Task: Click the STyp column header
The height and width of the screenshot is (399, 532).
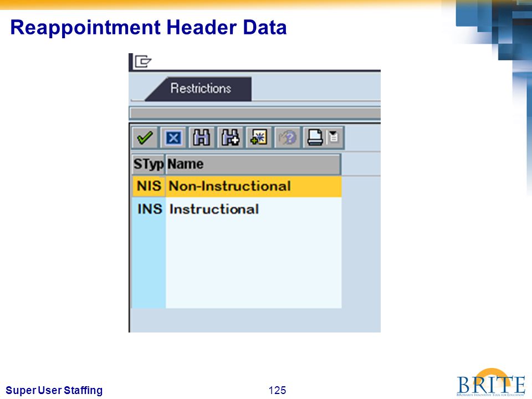Action: [x=149, y=164]
